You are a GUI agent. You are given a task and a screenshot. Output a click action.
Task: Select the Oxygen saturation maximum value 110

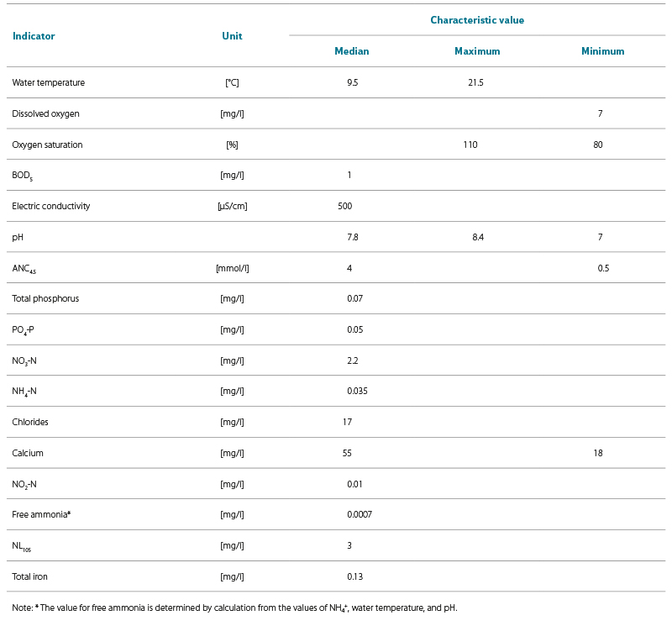click(470, 145)
